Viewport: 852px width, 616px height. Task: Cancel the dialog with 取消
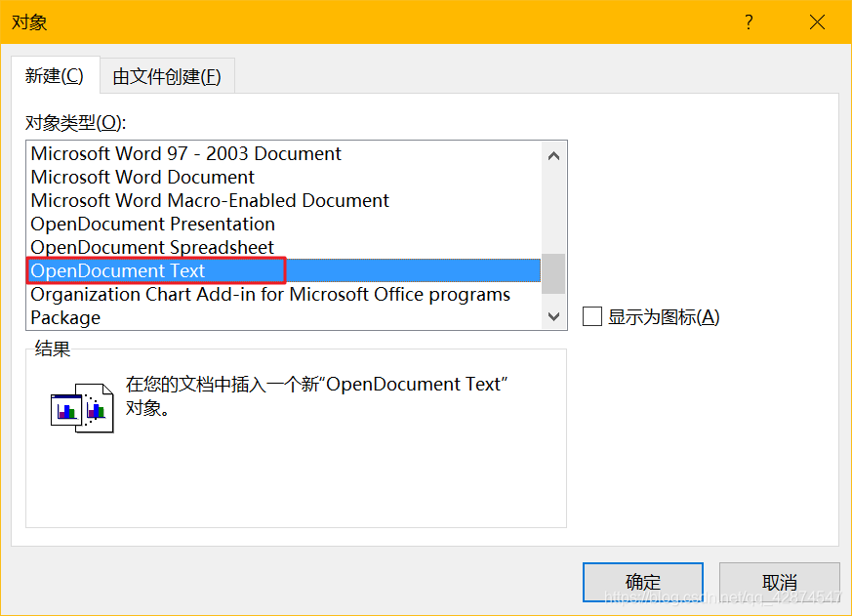pyautogui.click(x=779, y=582)
